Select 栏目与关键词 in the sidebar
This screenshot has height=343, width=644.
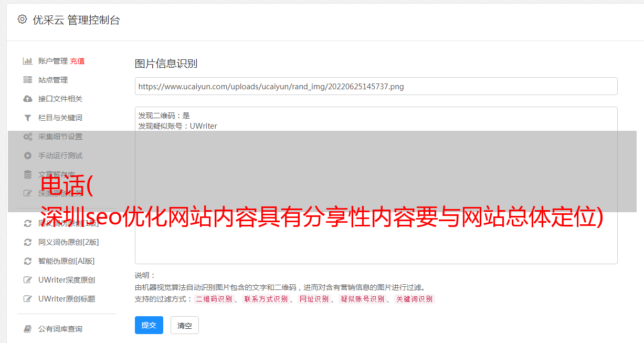click(60, 118)
